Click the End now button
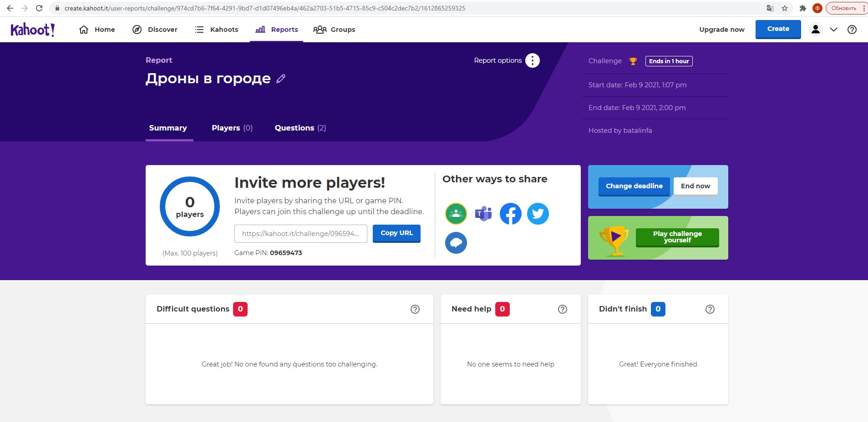Image resolution: width=868 pixels, height=422 pixels. (695, 186)
